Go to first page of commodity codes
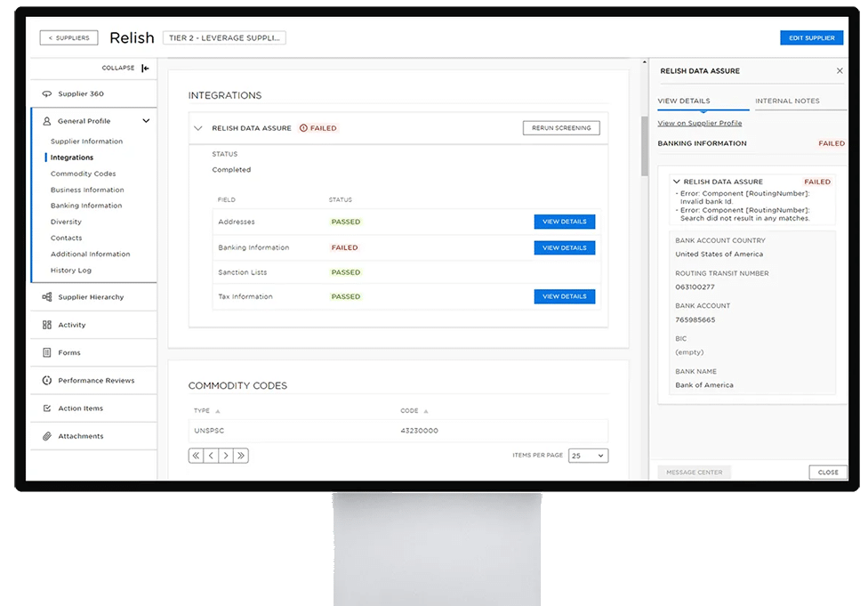Viewport: 868px width, 606px height. tap(196, 456)
